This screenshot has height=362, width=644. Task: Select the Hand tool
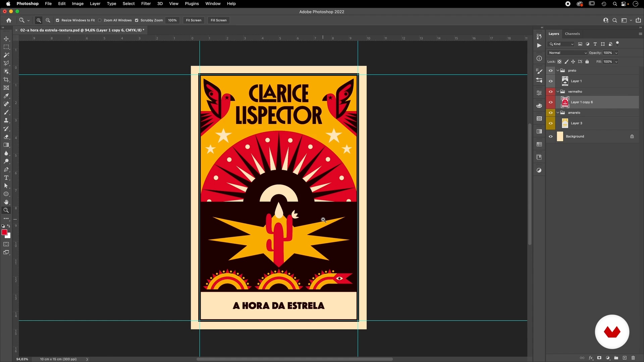pos(6,202)
